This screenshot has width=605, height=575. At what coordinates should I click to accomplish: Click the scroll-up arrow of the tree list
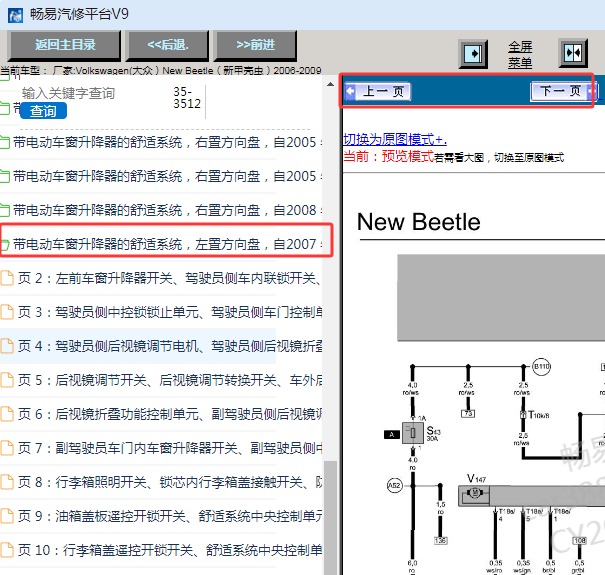coord(330,84)
